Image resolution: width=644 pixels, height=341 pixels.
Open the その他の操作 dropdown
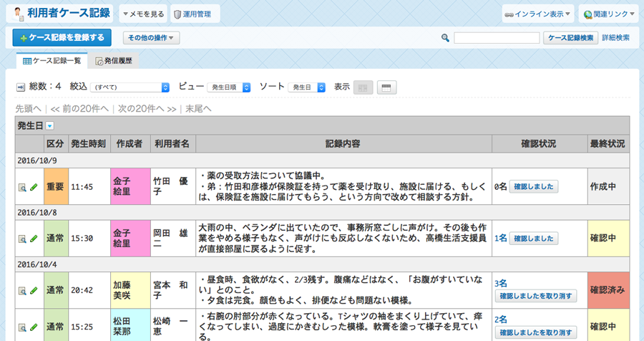151,38
